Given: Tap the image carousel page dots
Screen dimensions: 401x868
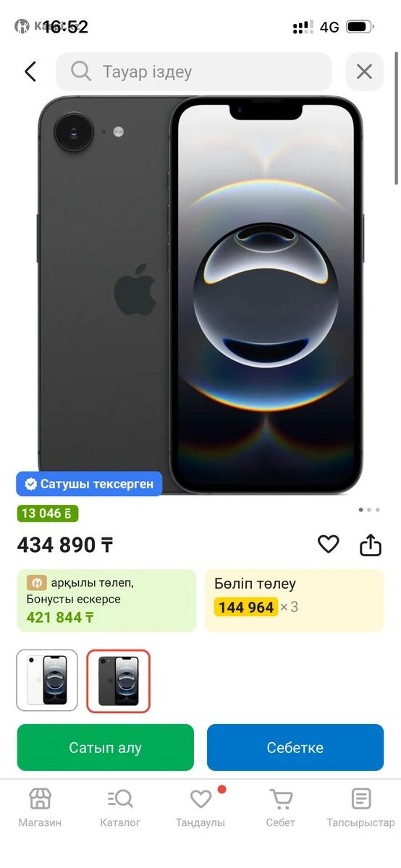Looking at the screenshot, I should tap(369, 509).
